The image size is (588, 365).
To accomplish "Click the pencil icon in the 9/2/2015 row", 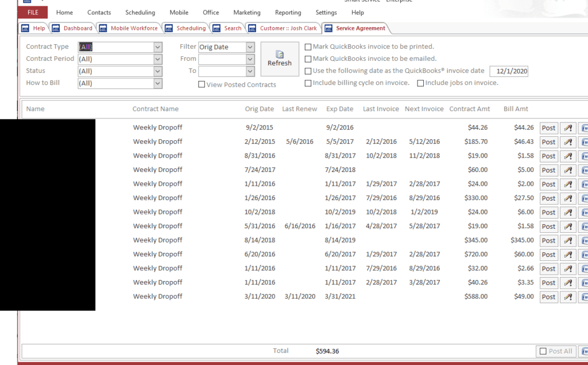I will tap(568, 128).
